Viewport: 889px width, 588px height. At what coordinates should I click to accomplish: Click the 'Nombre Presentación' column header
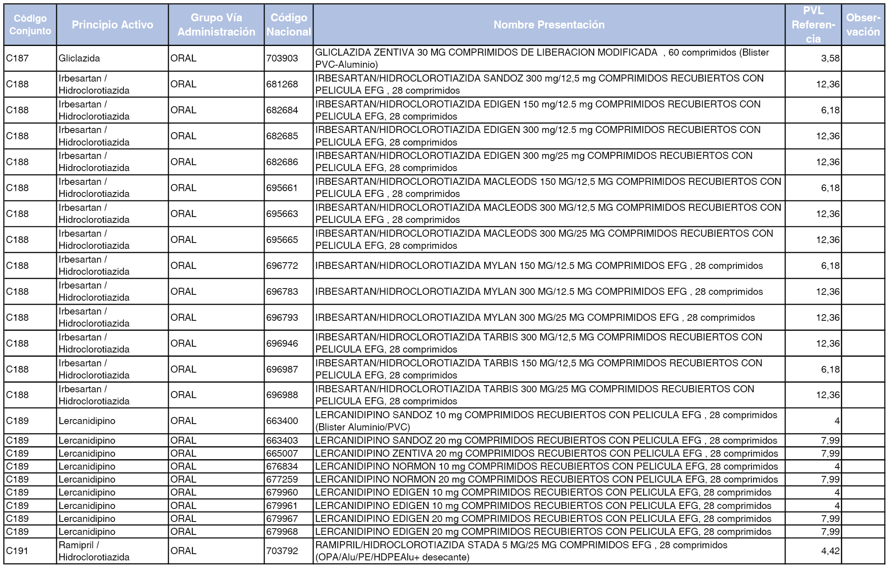pyautogui.click(x=549, y=25)
